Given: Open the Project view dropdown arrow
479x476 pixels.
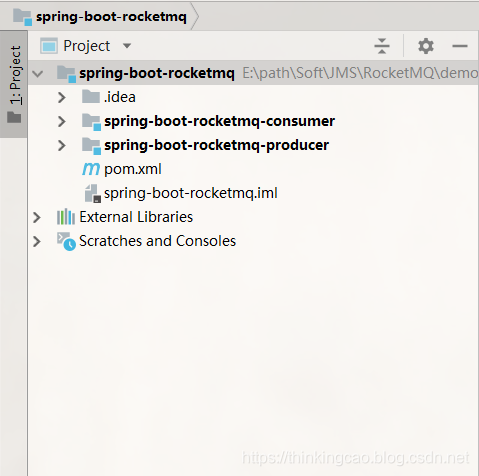Looking at the screenshot, I should [127, 46].
